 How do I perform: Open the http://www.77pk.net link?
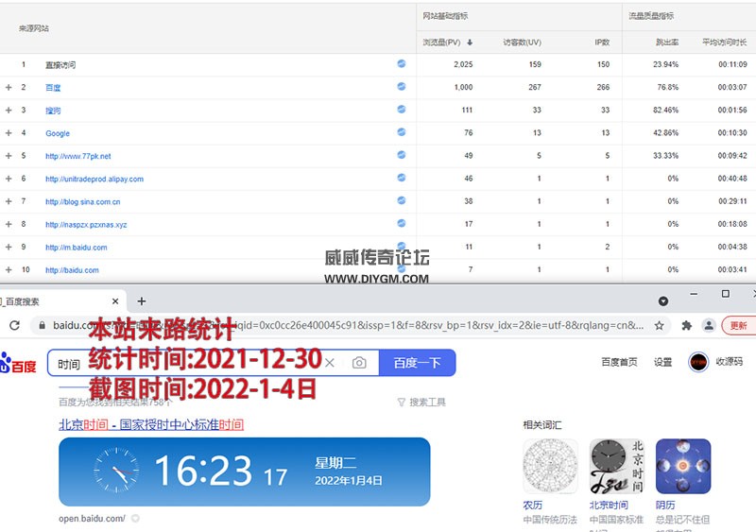78,156
